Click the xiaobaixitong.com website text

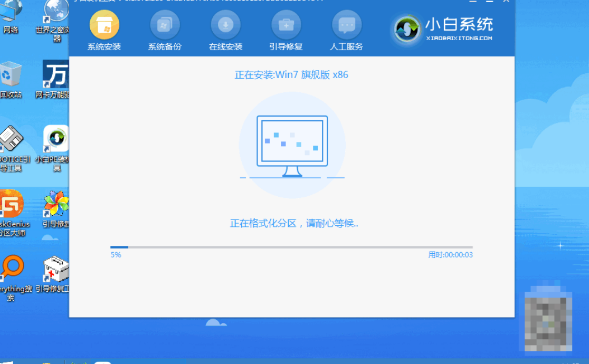[459, 38]
